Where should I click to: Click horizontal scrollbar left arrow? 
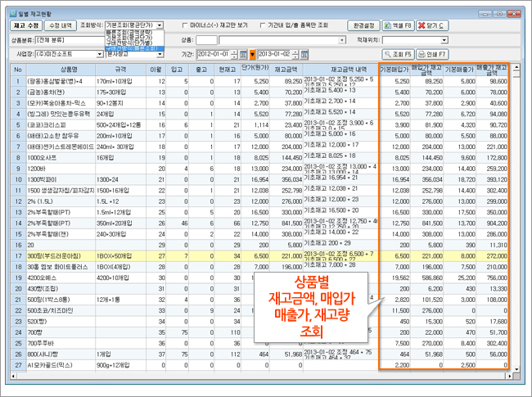(14, 376)
